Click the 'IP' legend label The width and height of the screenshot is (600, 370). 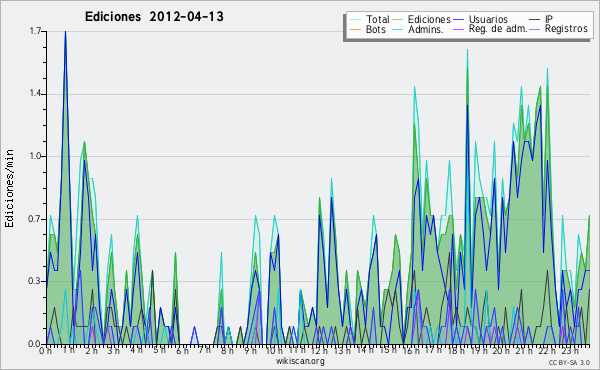coord(549,19)
